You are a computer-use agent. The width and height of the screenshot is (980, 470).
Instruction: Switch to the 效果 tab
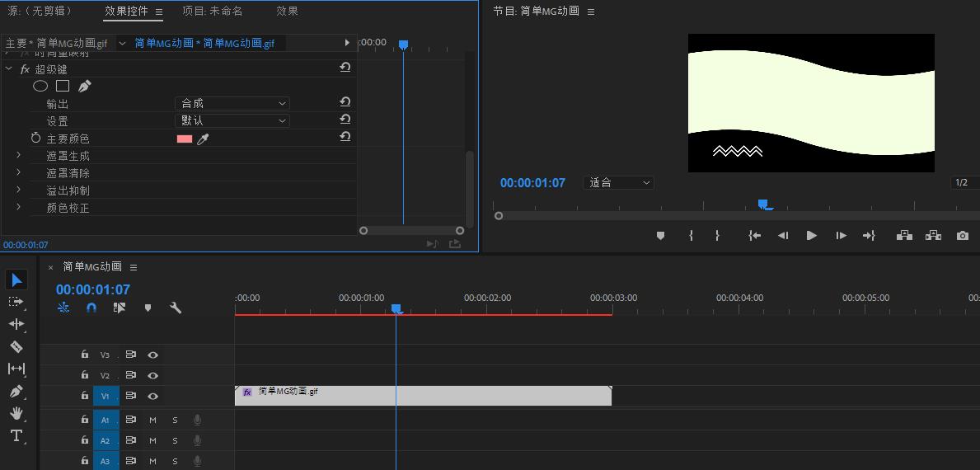pos(287,11)
